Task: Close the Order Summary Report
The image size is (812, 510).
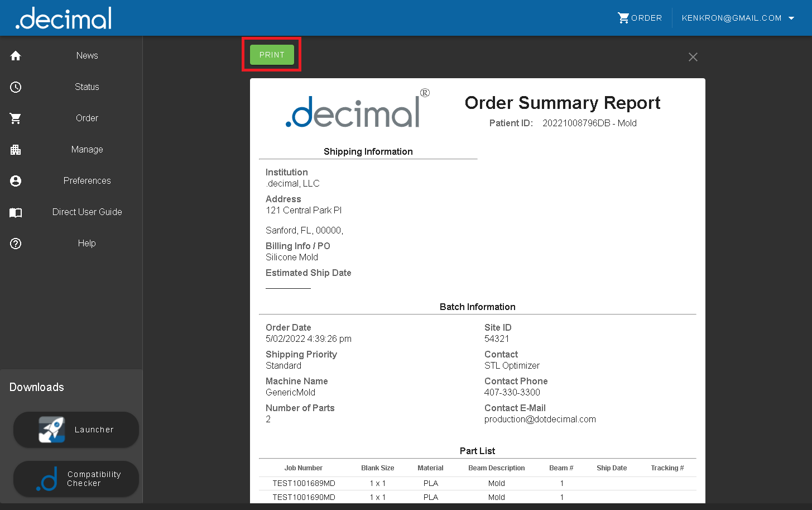Action: [693, 57]
